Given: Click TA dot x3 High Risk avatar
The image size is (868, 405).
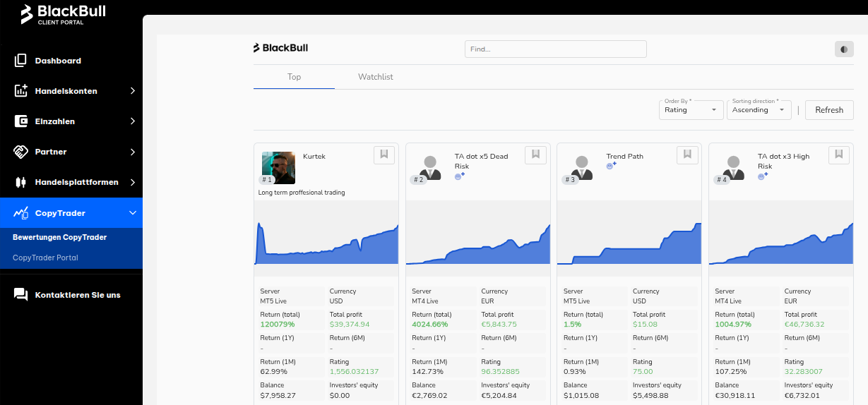Looking at the screenshot, I should (734, 168).
